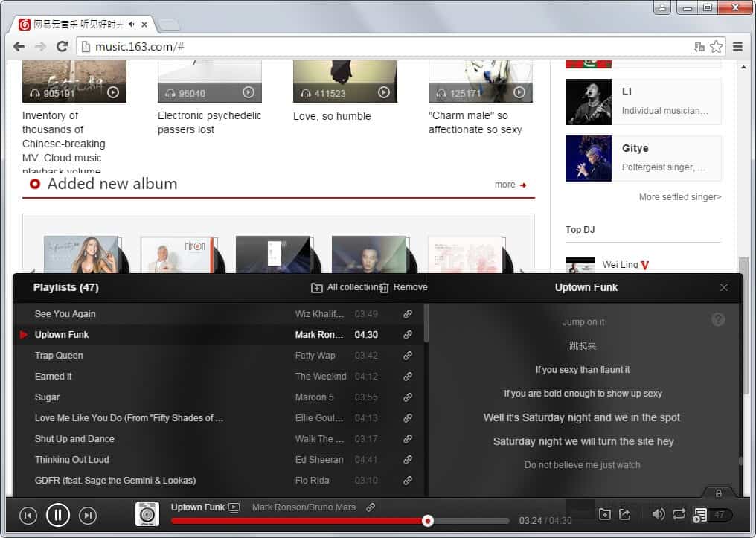Open More settled singer link
Viewport: 756px width, 538px height.
click(x=680, y=196)
